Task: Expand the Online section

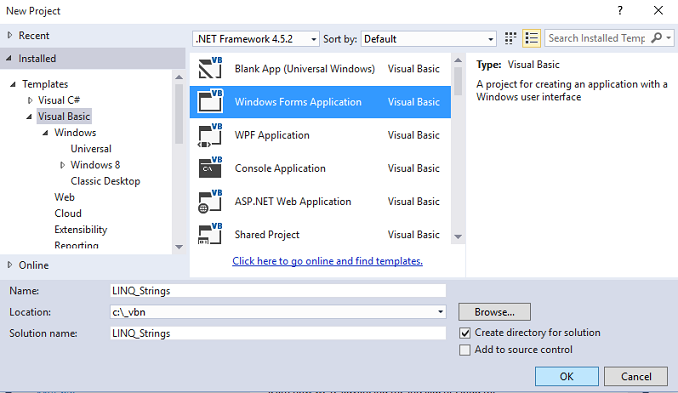Action: tap(10, 265)
